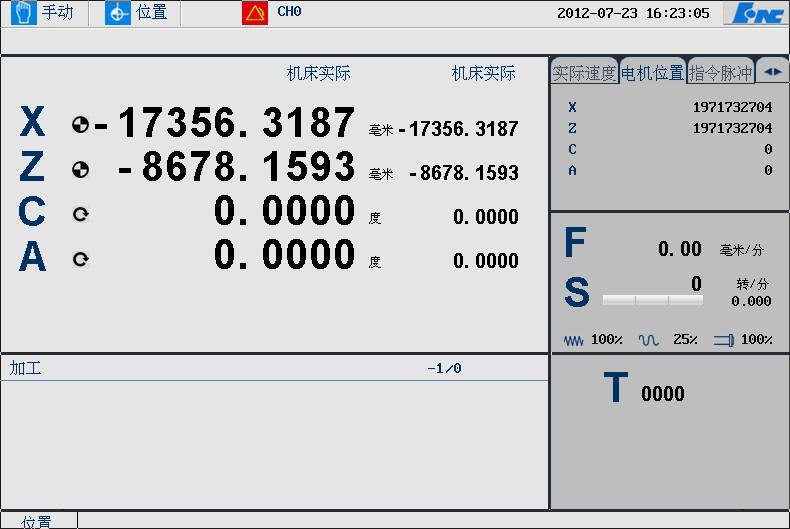Open the 指令脉冲 tab

(720, 73)
